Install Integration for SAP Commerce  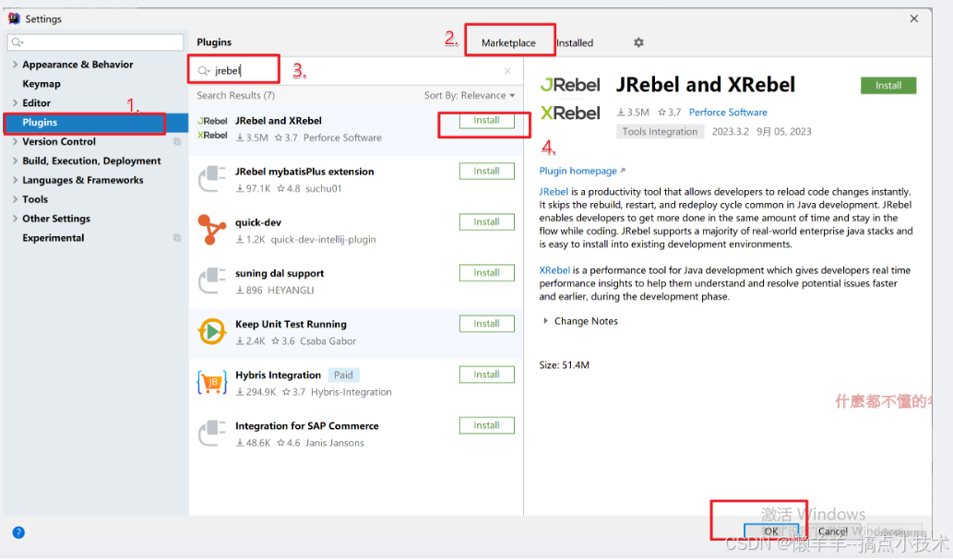487,425
